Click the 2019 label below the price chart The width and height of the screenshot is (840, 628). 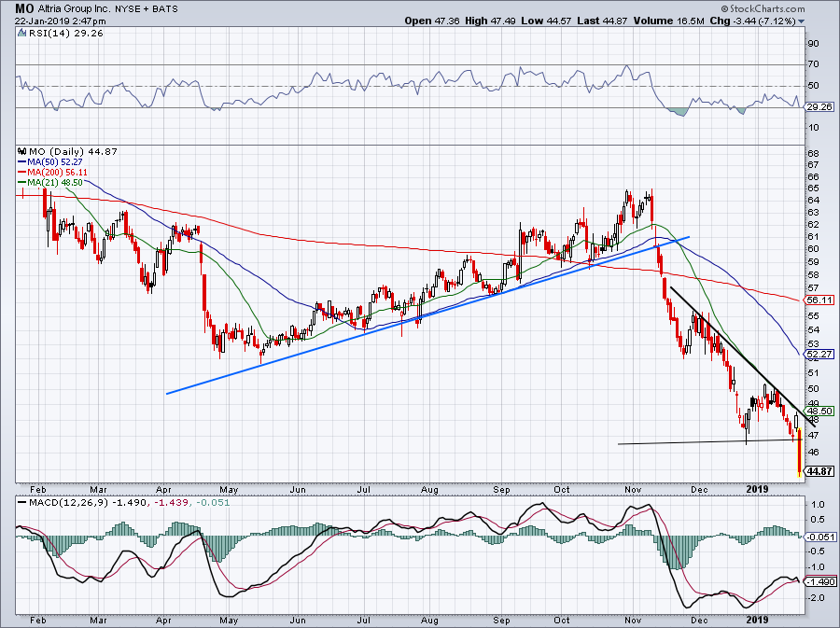click(x=757, y=489)
